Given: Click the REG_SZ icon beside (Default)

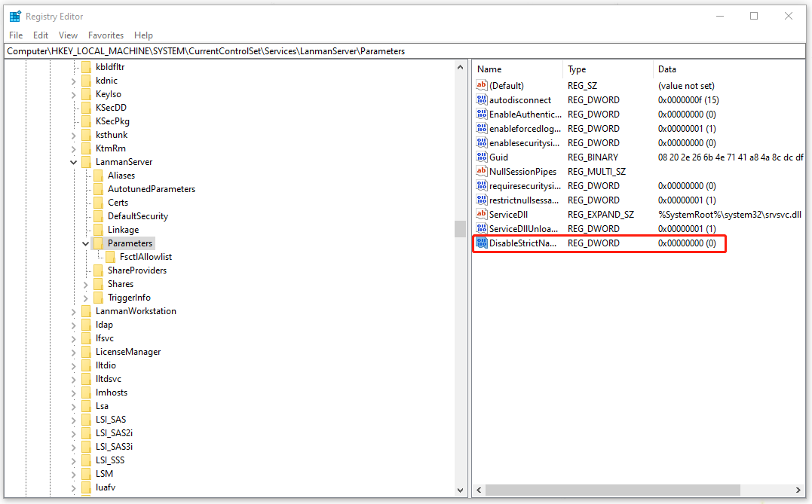Looking at the screenshot, I should pos(482,85).
